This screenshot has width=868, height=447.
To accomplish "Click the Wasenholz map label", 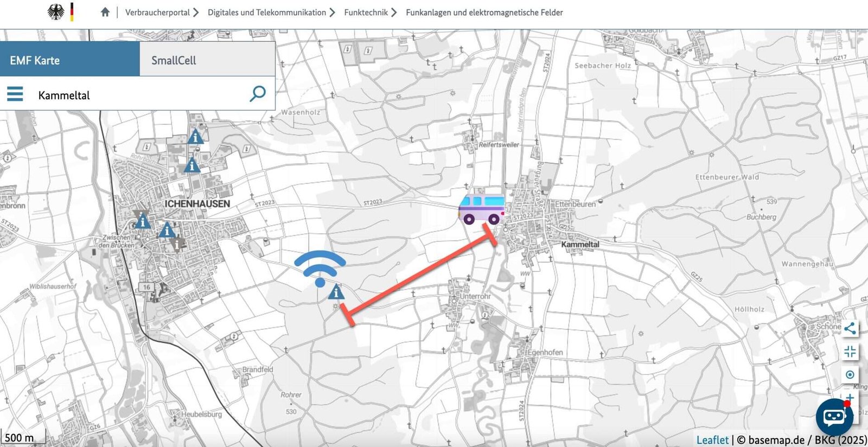I will click(x=301, y=112).
